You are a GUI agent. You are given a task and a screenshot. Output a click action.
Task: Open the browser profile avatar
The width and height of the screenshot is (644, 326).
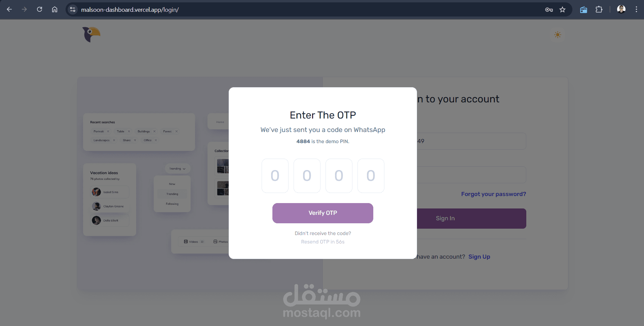pyautogui.click(x=621, y=9)
